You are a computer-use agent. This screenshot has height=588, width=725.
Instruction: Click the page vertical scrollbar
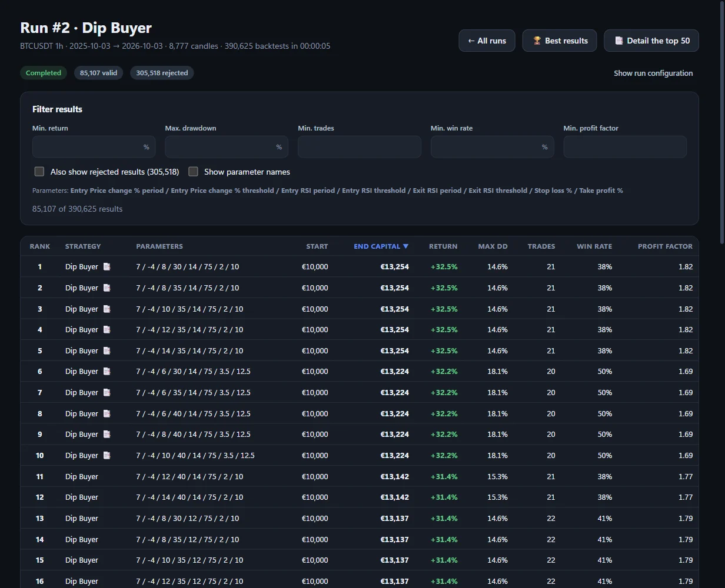tap(722, 123)
